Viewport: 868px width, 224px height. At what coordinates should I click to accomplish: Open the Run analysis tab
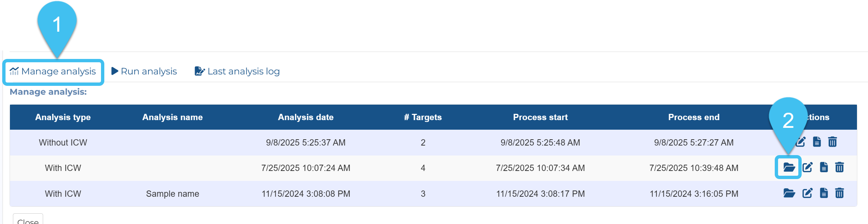tap(144, 71)
